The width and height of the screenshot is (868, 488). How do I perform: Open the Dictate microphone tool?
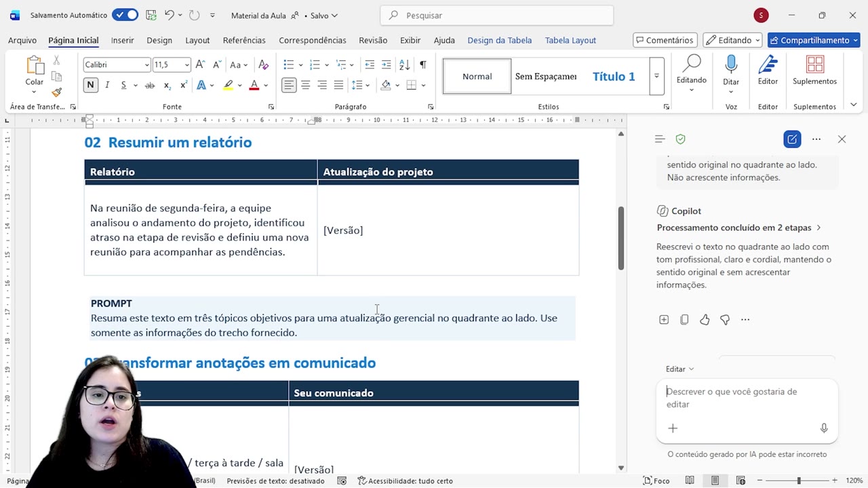[x=731, y=70]
